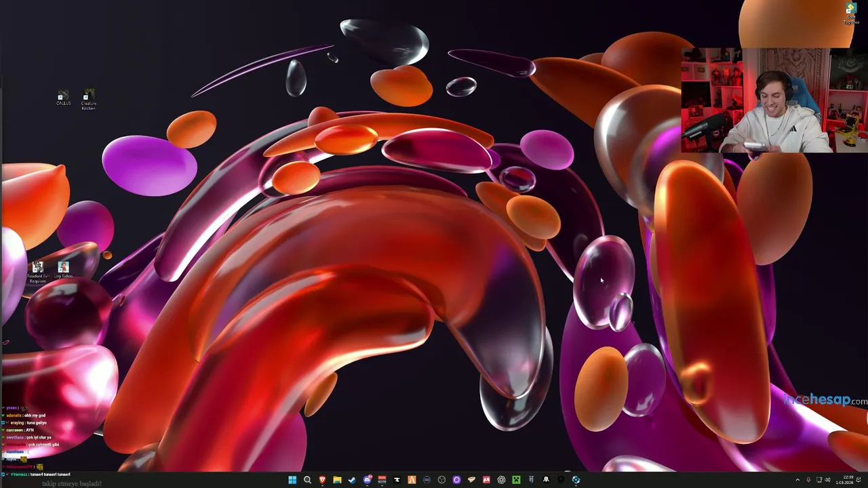
Task: Open the ChatGPT taskbar icon
Action: click(501, 480)
